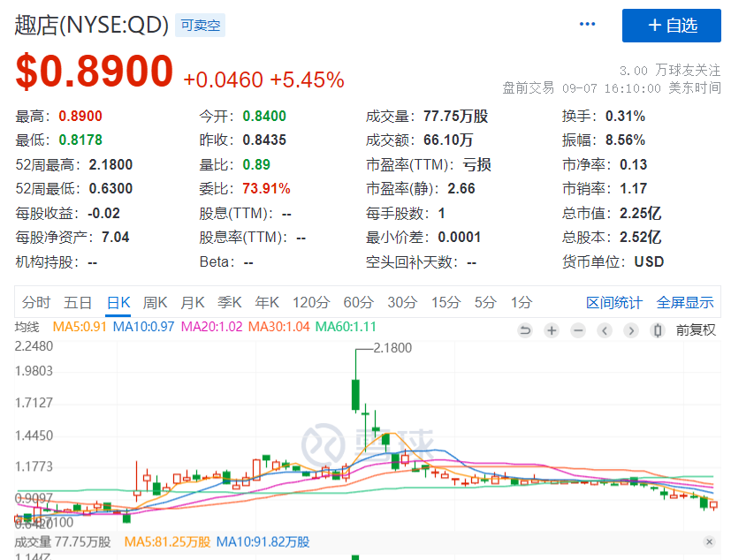Image resolution: width=731 pixels, height=560 pixels.
Task: Click the MA5:0.91 moving average label
Action: coord(80,327)
